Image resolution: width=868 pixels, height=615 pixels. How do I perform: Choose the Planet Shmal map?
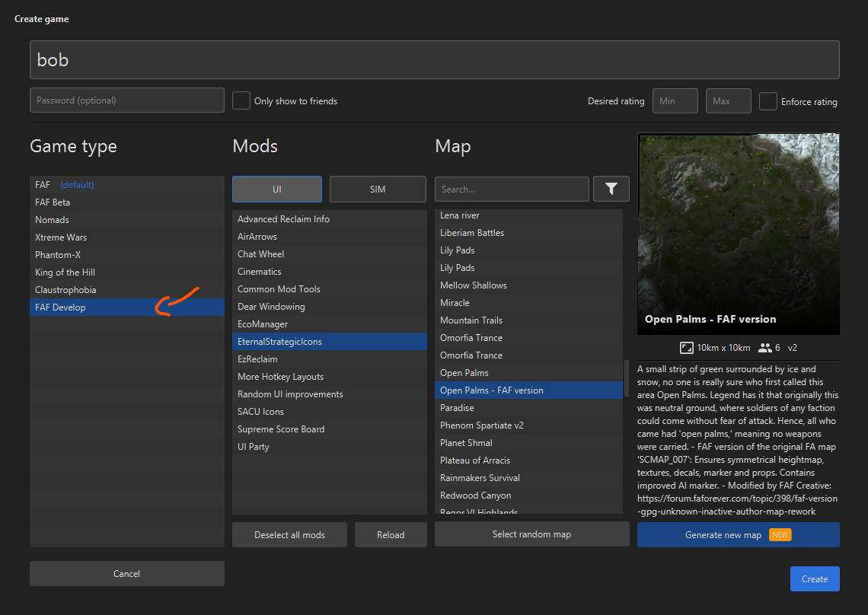tap(528, 443)
